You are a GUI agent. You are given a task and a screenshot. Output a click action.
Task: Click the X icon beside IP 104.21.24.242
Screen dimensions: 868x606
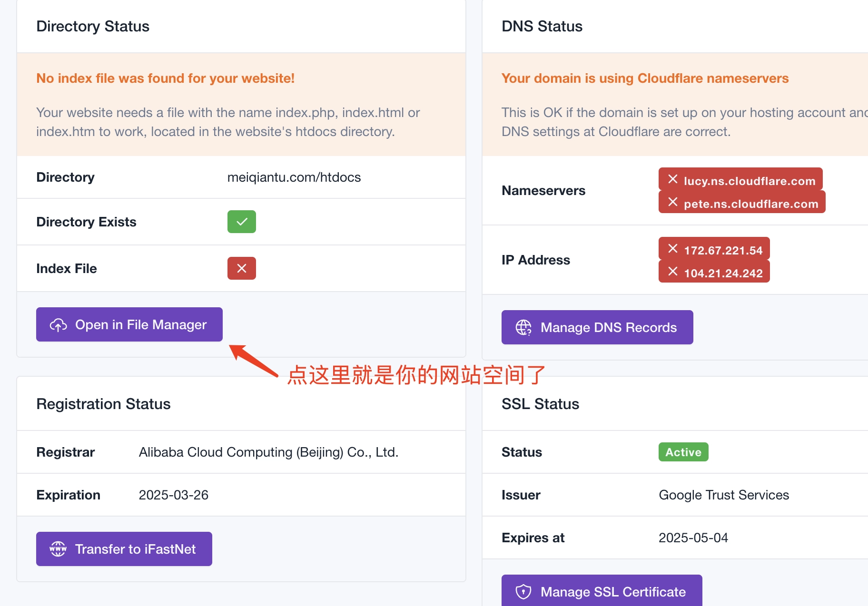pos(672,272)
